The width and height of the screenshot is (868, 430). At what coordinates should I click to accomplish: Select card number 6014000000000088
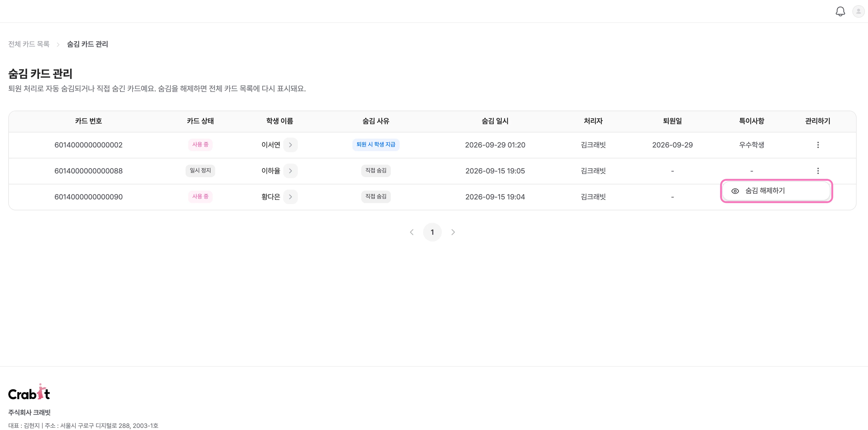click(88, 171)
